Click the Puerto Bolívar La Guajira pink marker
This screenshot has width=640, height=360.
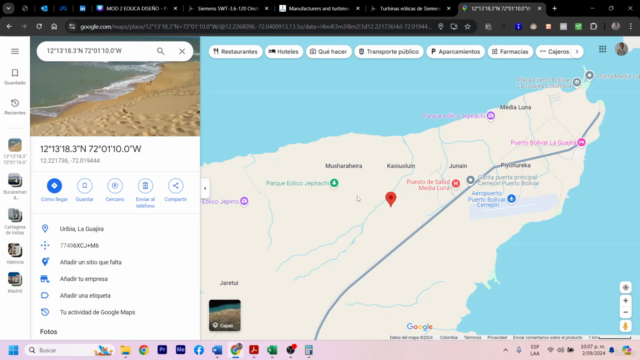(582, 142)
